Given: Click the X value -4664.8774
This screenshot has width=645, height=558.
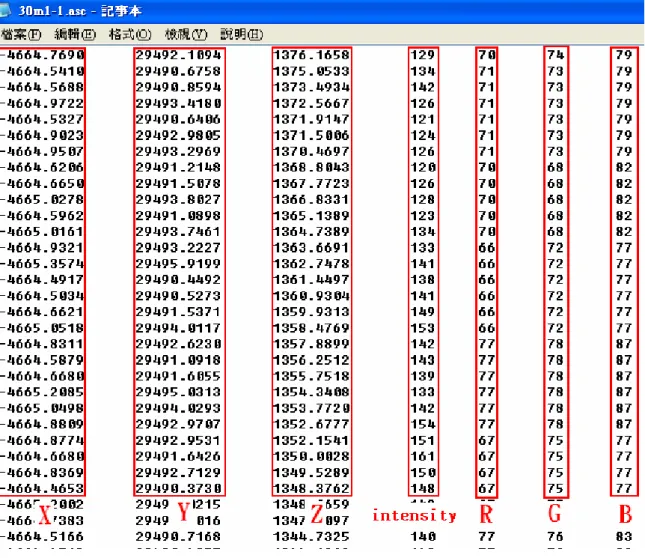Looking at the screenshot, I should 42,441.
